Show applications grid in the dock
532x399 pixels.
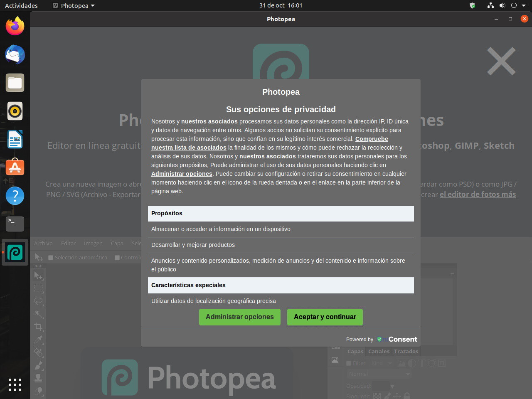pyautogui.click(x=15, y=384)
